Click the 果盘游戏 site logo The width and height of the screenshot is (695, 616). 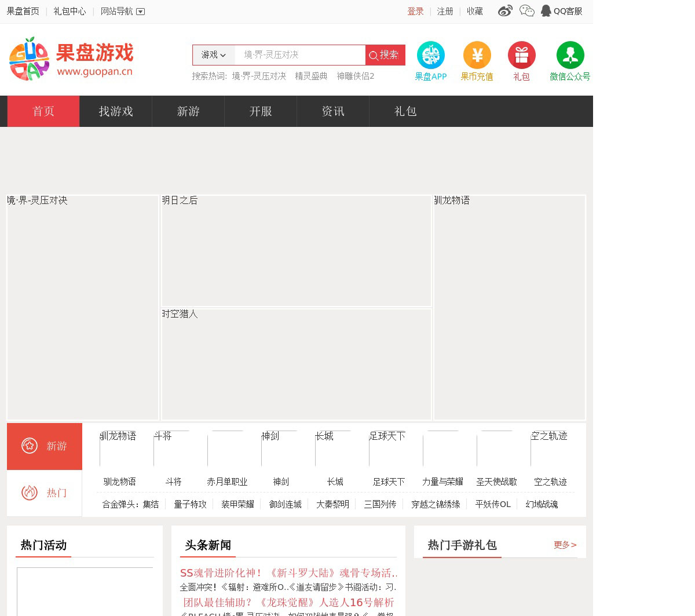(71, 59)
